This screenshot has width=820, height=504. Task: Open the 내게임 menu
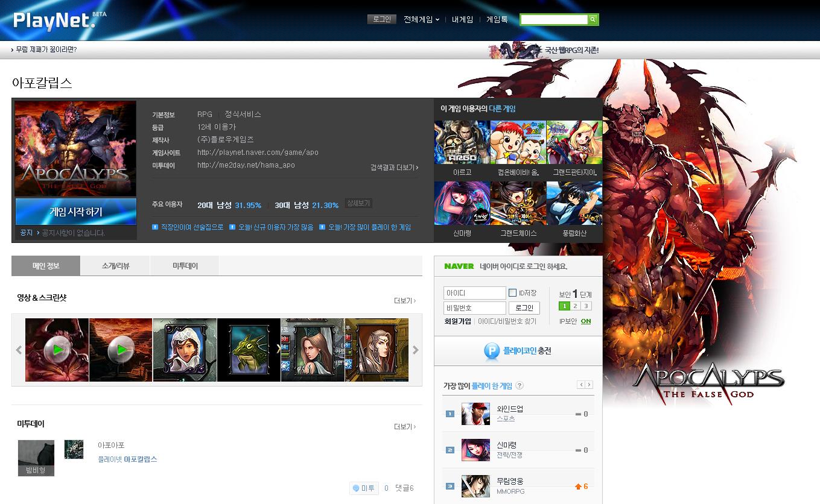(463, 19)
